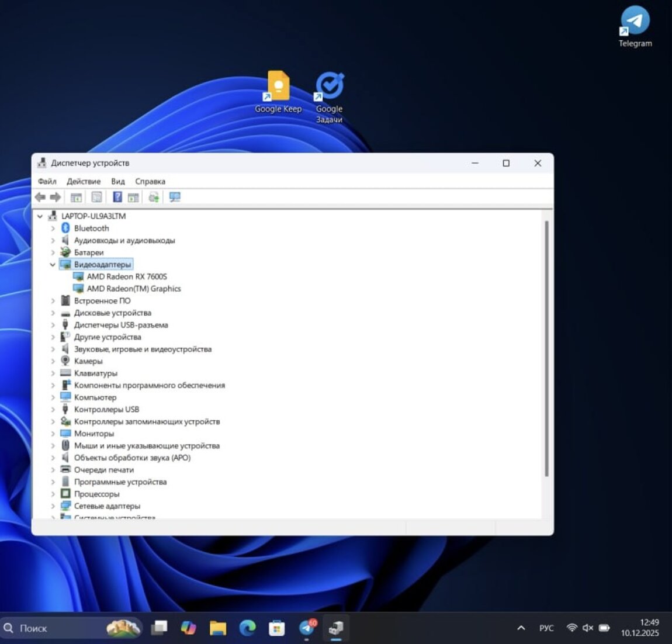This screenshot has height=644, width=672.
Task: Click the Properties toolbar icon
Action: [x=97, y=198]
